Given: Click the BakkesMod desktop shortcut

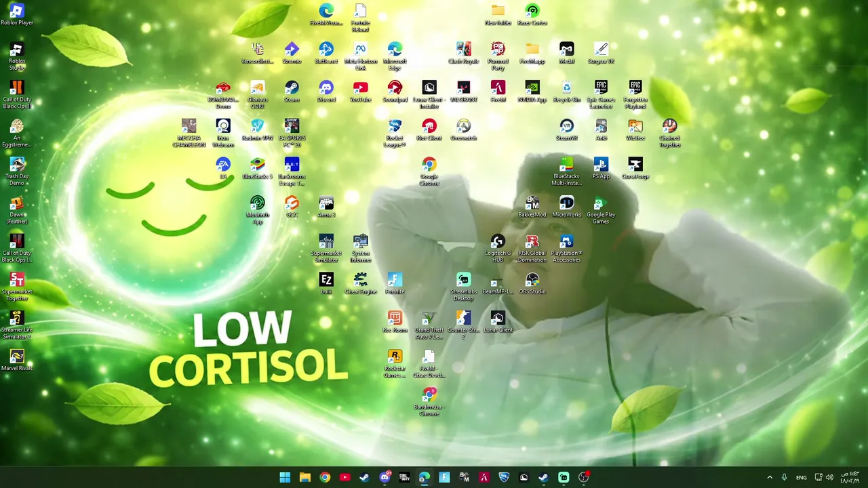Looking at the screenshot, I should pyautogui.click(x=532, y=206).
